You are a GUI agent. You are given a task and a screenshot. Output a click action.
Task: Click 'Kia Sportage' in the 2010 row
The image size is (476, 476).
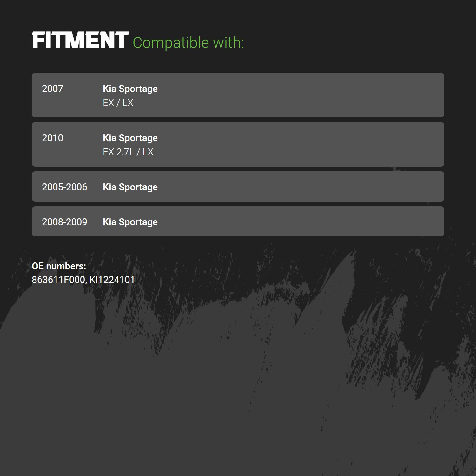coord(130,138)
